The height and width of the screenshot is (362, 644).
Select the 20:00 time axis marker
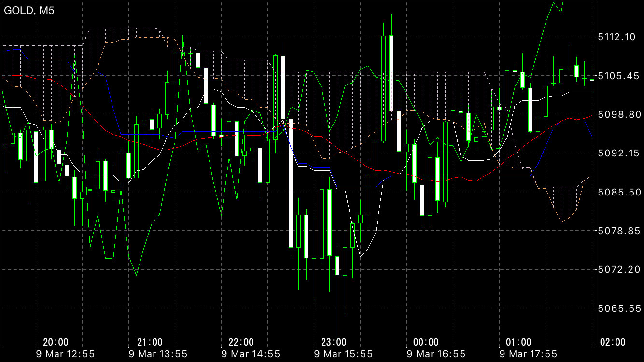coord(56,342)
